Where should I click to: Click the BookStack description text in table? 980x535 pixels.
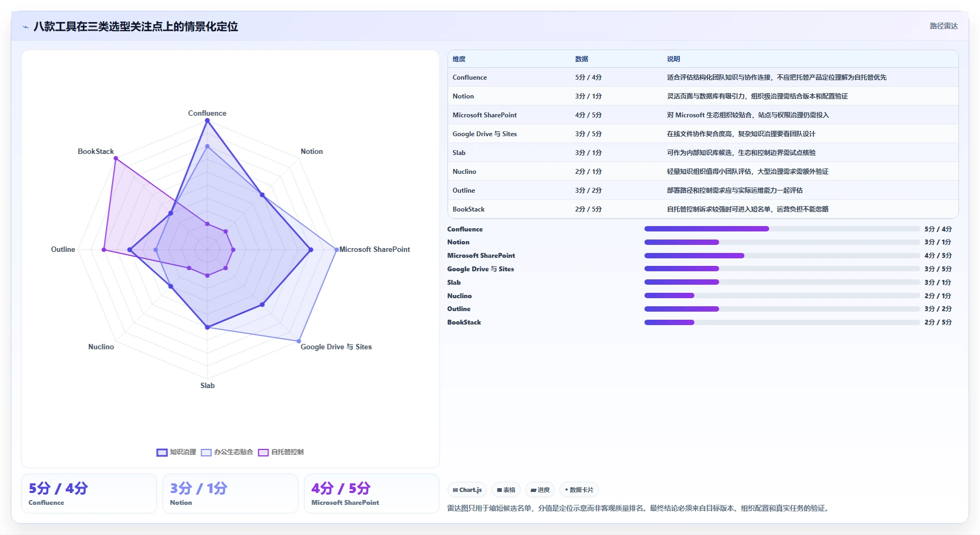[748, 209]
